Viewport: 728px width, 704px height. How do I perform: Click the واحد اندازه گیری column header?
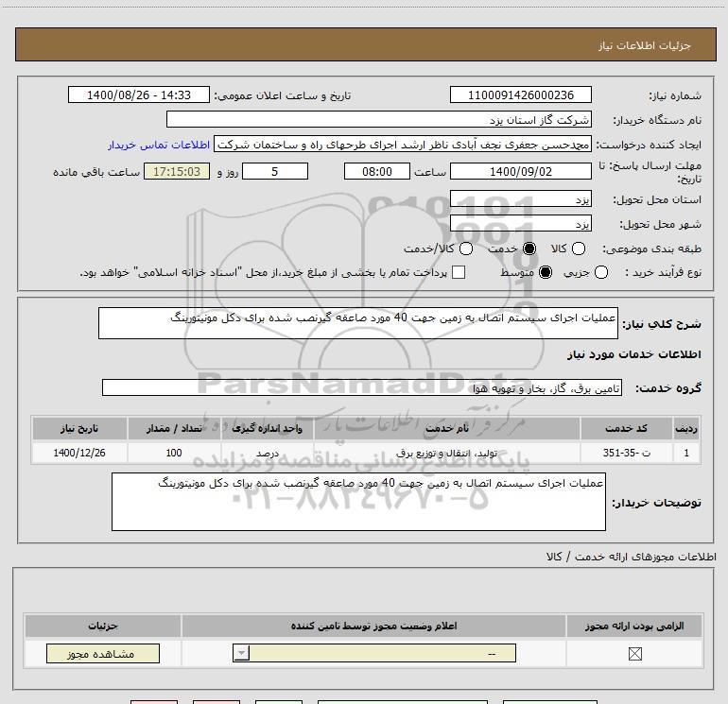point(268,428)
